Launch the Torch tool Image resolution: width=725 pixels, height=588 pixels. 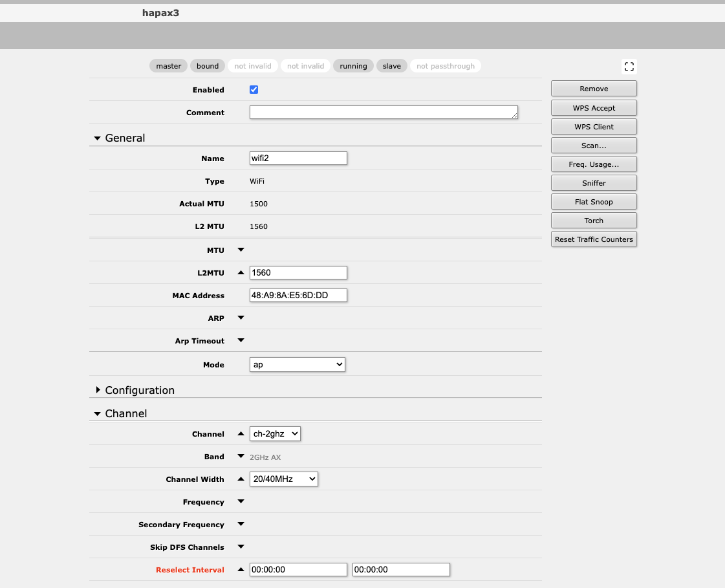pyautogui.click(x=593, y=220)
